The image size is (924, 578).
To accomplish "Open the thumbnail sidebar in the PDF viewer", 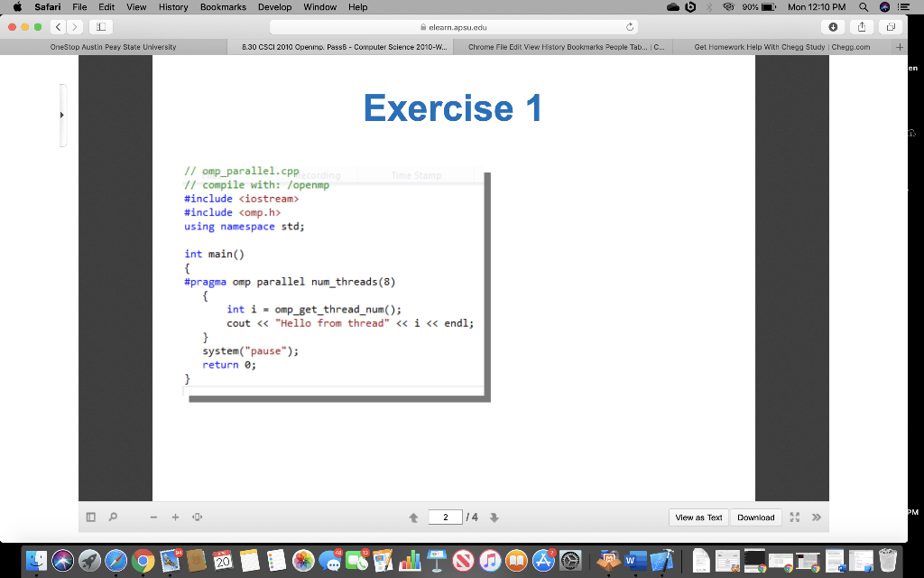I will pos(90,517).
